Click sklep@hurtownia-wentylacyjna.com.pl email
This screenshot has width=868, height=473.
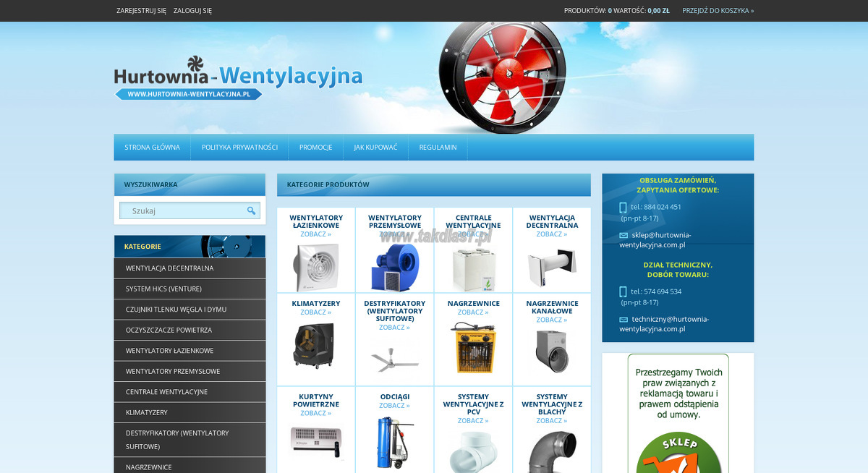655,240
